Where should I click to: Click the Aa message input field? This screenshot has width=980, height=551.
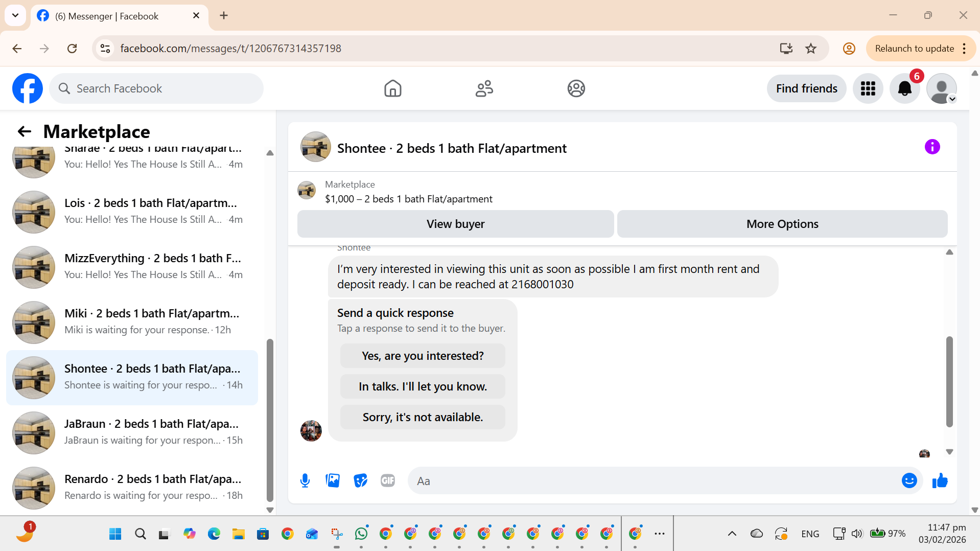(654, 480)
